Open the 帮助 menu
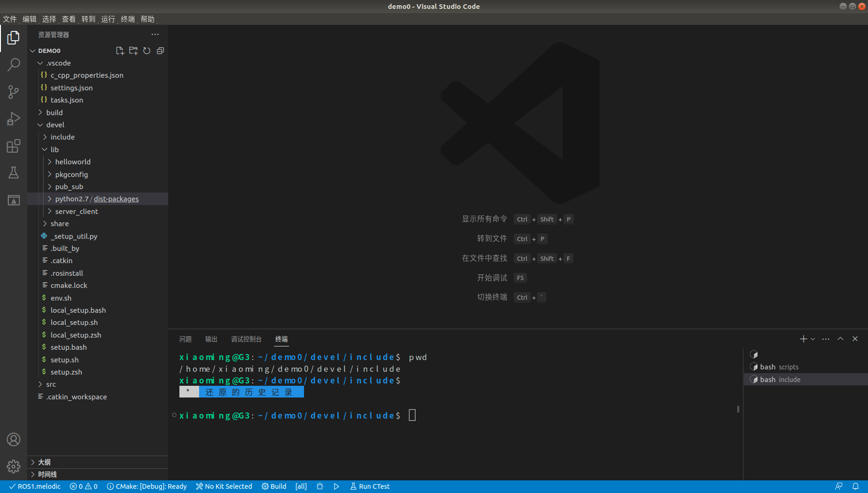This screenshot has width=868, height=493. coord(148,19)
